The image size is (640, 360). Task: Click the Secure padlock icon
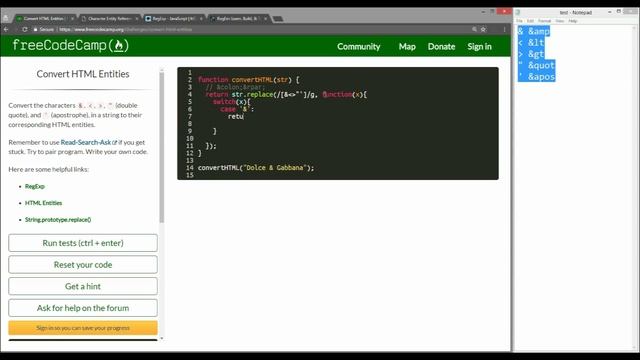(x=36, y=29)
